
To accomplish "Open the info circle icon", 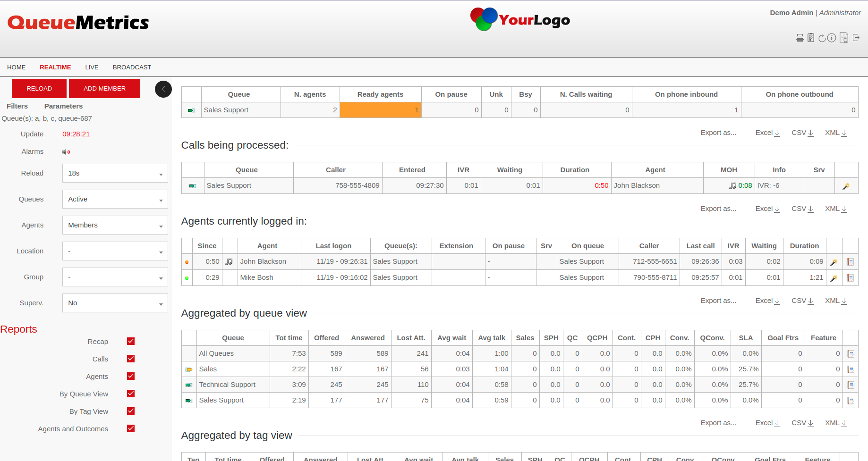I will (x=832, y=38).
